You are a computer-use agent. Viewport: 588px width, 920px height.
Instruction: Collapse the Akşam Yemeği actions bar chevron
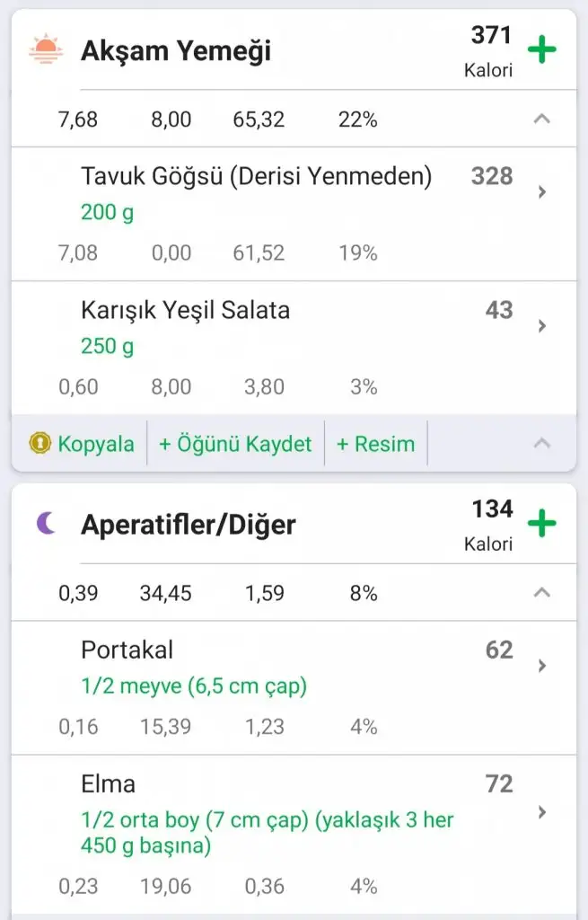(x=541, y=443)
